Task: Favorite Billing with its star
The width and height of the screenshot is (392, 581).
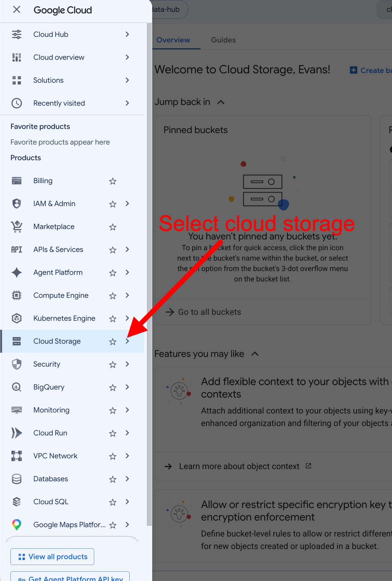Action: click(113, 181)
